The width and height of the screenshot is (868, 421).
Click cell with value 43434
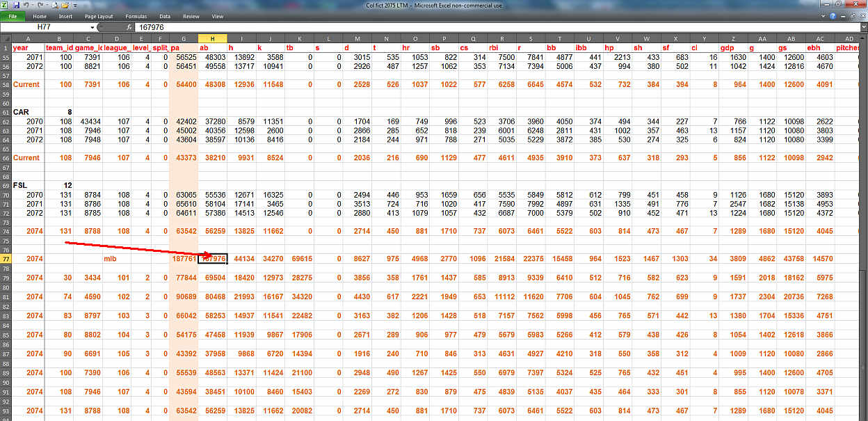(x=88, y=120)
